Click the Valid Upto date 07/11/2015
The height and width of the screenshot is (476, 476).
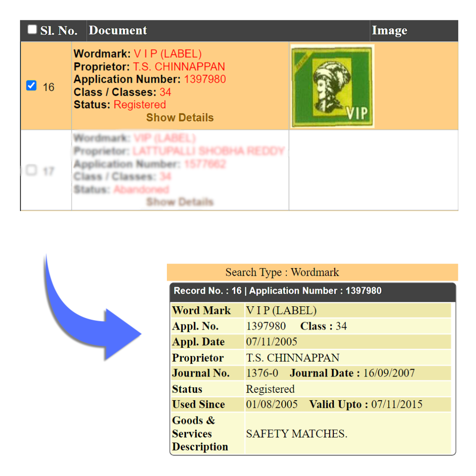(397, 404)
